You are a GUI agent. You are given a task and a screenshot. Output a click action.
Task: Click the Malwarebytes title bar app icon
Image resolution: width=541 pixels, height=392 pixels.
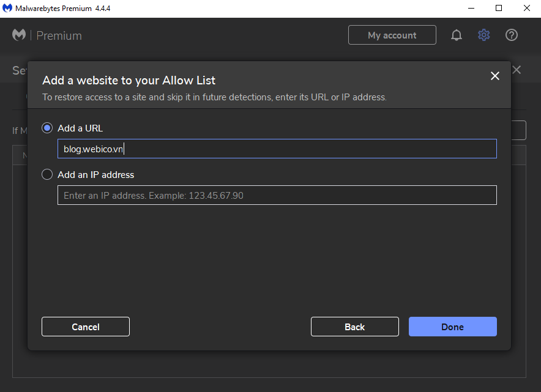point(7,9)
